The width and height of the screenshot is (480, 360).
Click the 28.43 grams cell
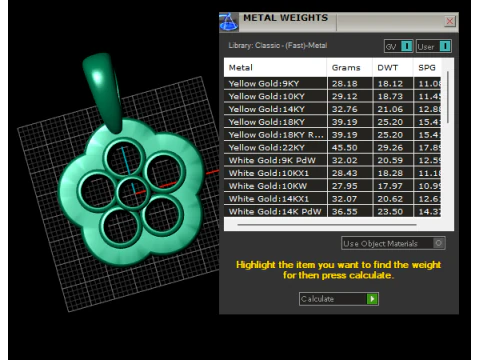(350, 173)
